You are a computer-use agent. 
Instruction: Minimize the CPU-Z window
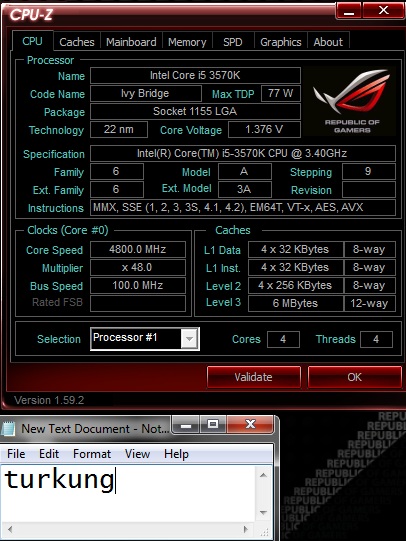click(x=348, y=11)
